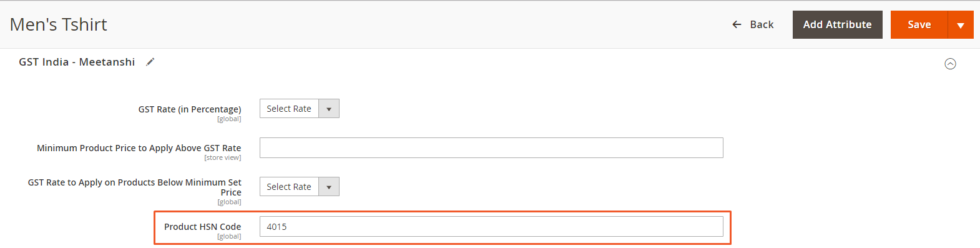Viewport: 980px width, 248px height.
Task: Open the Save button's dropdown arrow
Action: 961,24
